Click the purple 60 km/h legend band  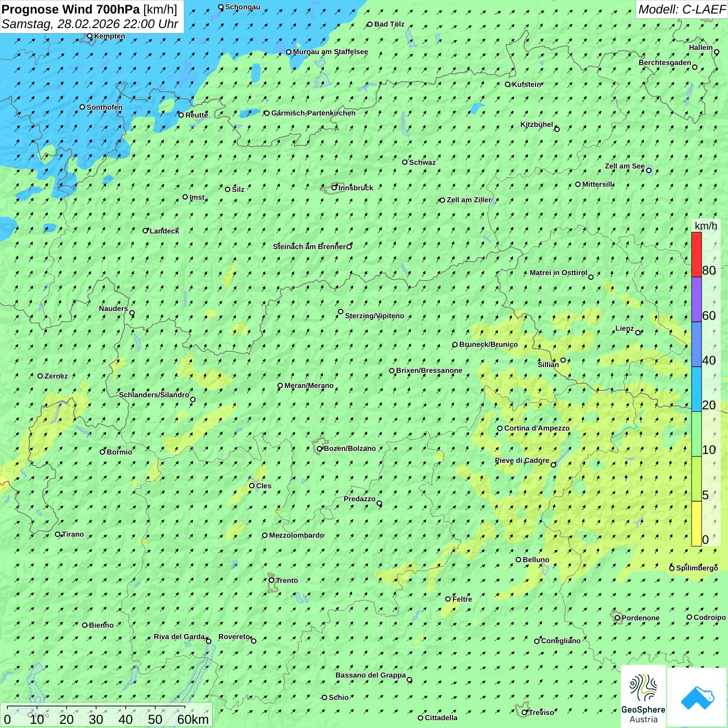click(x=696, y=300)
